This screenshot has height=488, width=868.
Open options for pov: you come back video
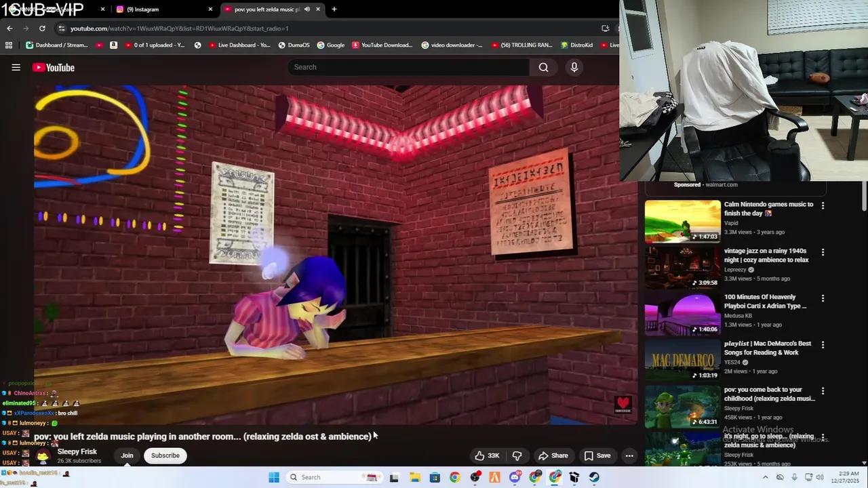tap(823, 391)
